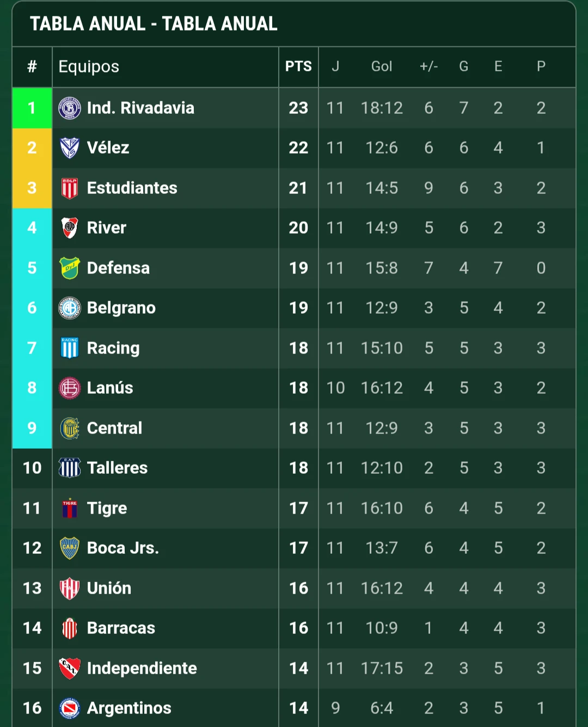This screenshot has height=727, width=588.
Task: Sort the table by PTS column
Action: [298, 66]
